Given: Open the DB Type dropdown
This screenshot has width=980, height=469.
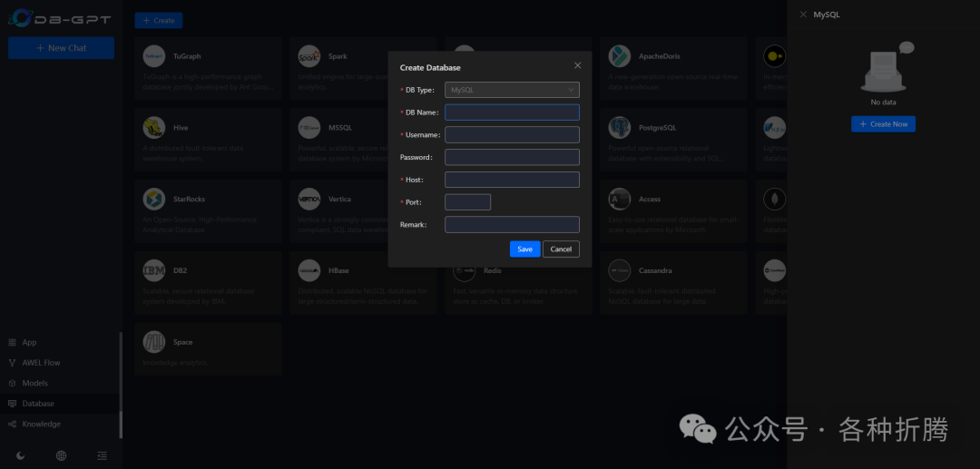Looking at the screenshot, I should [512, 90].
